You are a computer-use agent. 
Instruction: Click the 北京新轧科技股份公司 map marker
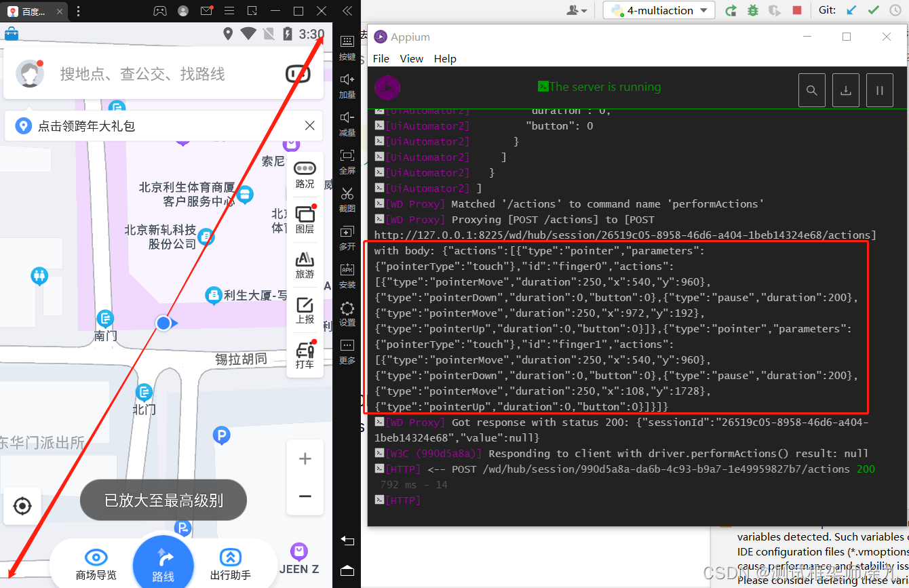(206, 237)
